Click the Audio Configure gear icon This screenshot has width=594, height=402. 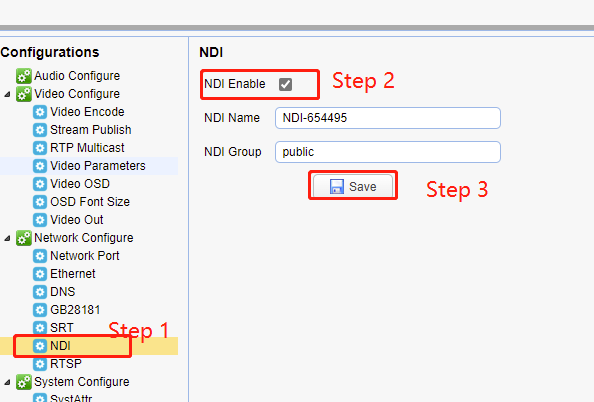pyautogui.click(x=23, y=76)
